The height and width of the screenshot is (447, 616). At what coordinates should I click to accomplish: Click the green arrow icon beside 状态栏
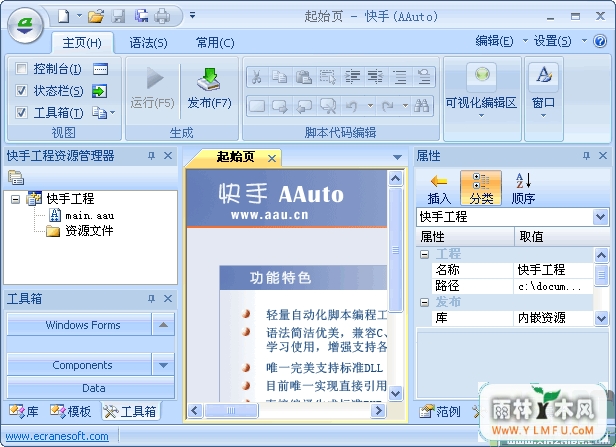click(99, 91)
